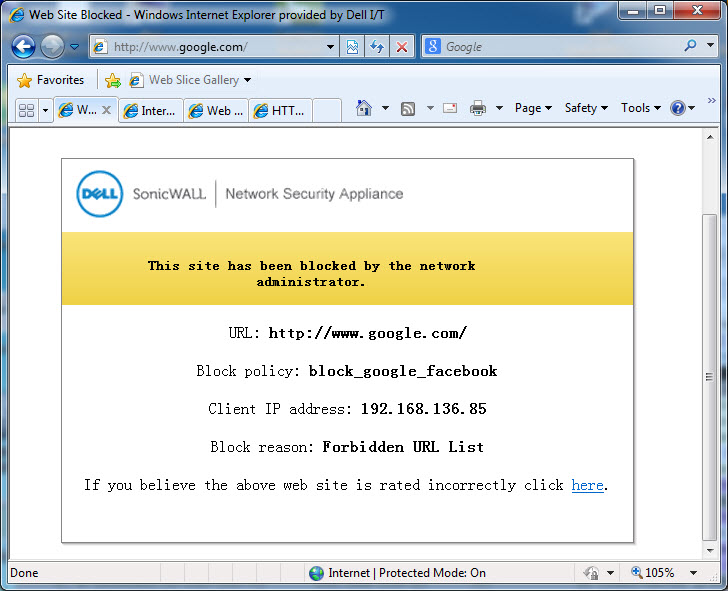Open Quick Tabs grid view
The height and width of the screenshot is (591, 728).
pos(27,110)
